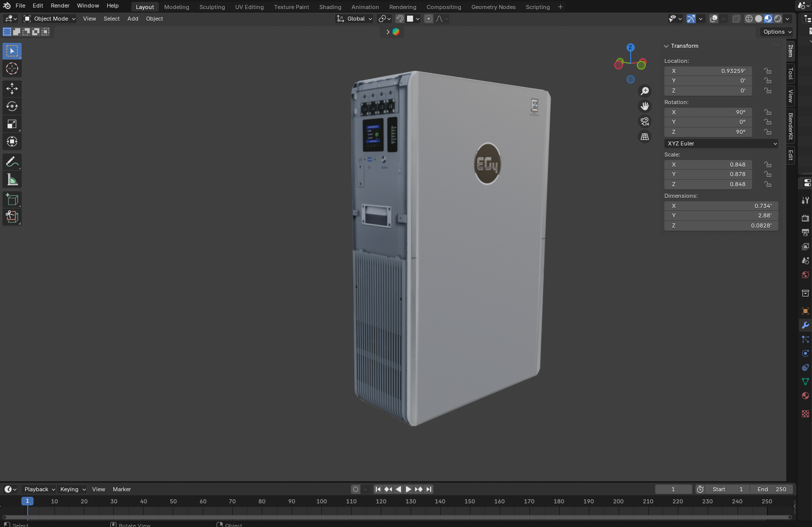The height and width of the screenshot is (527, 812).
Task: Pick the Measure tool
Action: tap(12, 180)
